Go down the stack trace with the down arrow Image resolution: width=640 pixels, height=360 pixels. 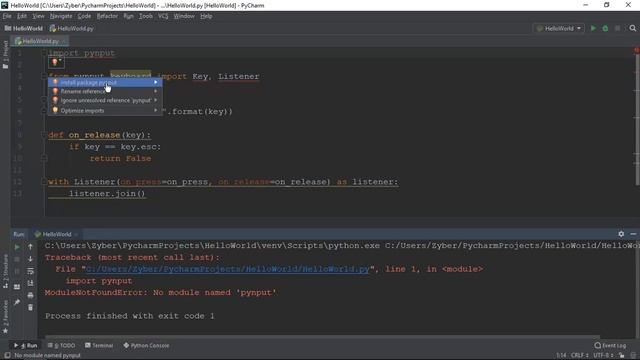(x=30, y=259)
